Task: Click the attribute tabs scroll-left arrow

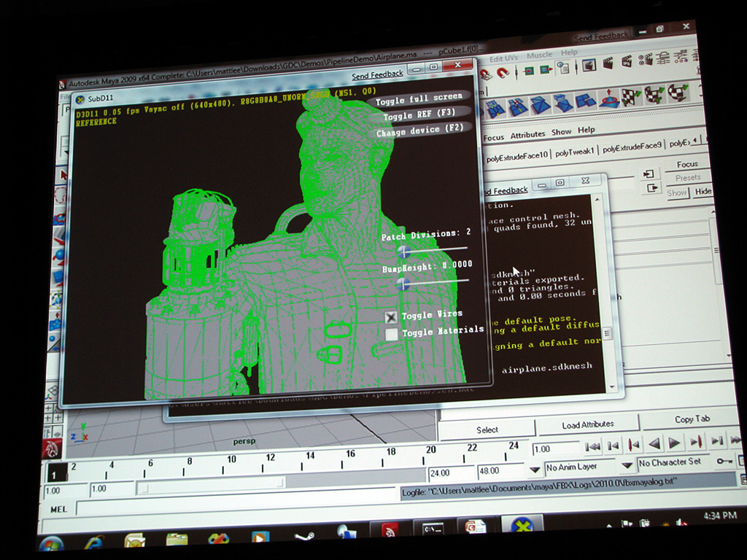Action: pyautogui.click(x=694, y=141)
